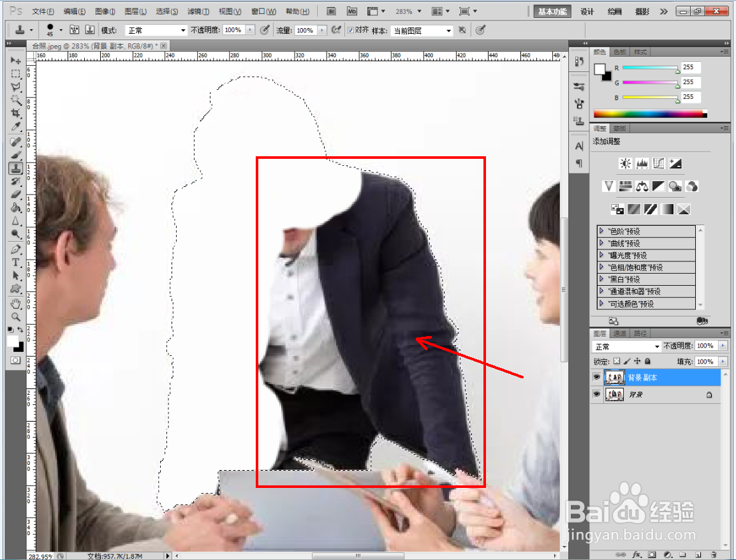The image size is (736, 560).
Task: Select the Horizontal Type tool
Action: [x=15, y=262]
